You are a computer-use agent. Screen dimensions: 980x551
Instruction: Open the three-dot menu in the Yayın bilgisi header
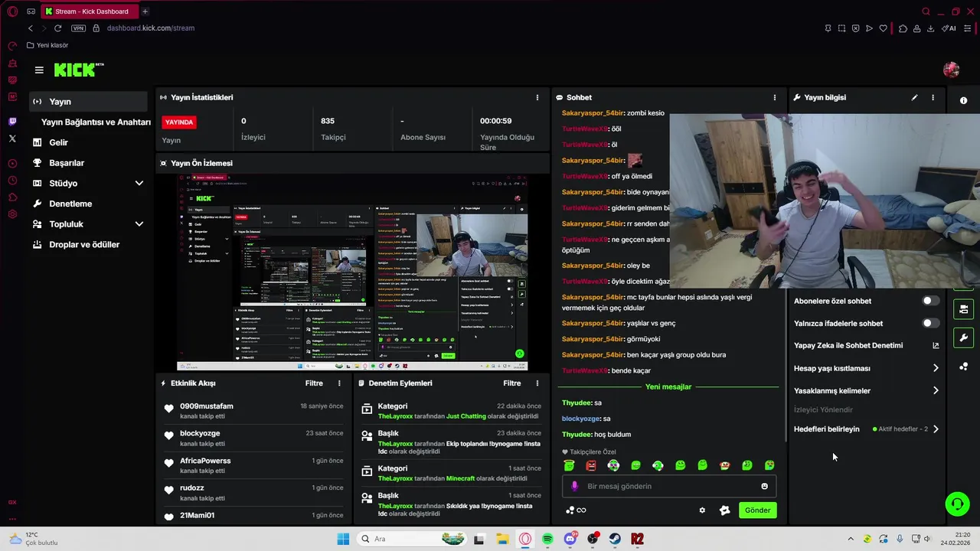point(933,98)
